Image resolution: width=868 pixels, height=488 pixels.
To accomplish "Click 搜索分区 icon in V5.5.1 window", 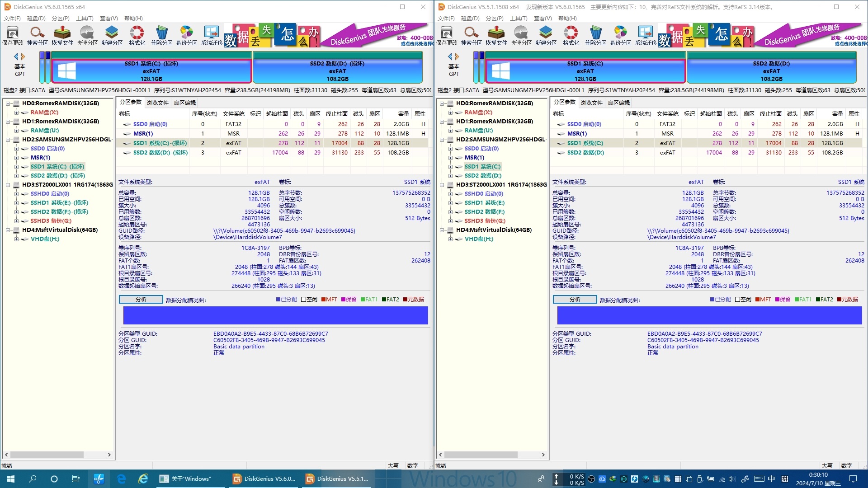I will [471, 36].
